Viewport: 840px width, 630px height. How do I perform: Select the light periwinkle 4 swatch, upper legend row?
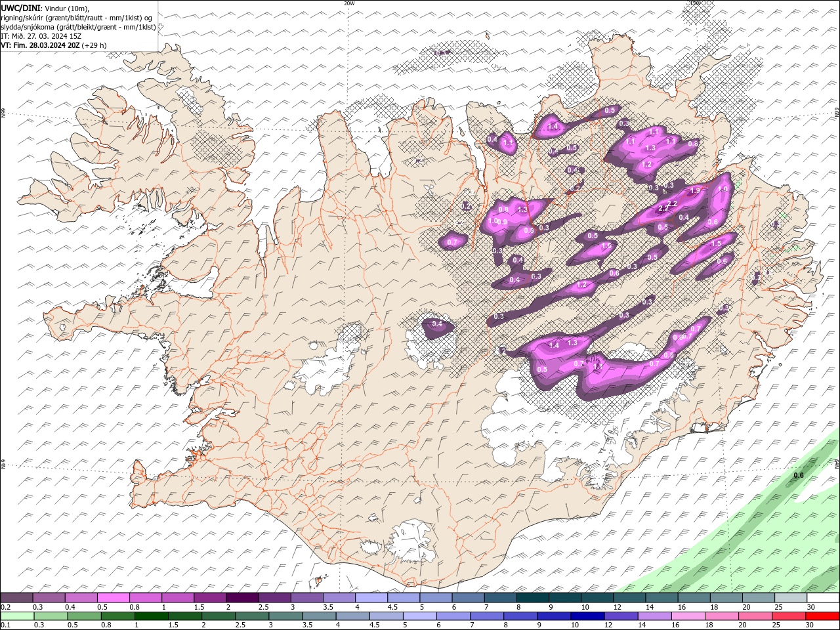pos(371,597)
